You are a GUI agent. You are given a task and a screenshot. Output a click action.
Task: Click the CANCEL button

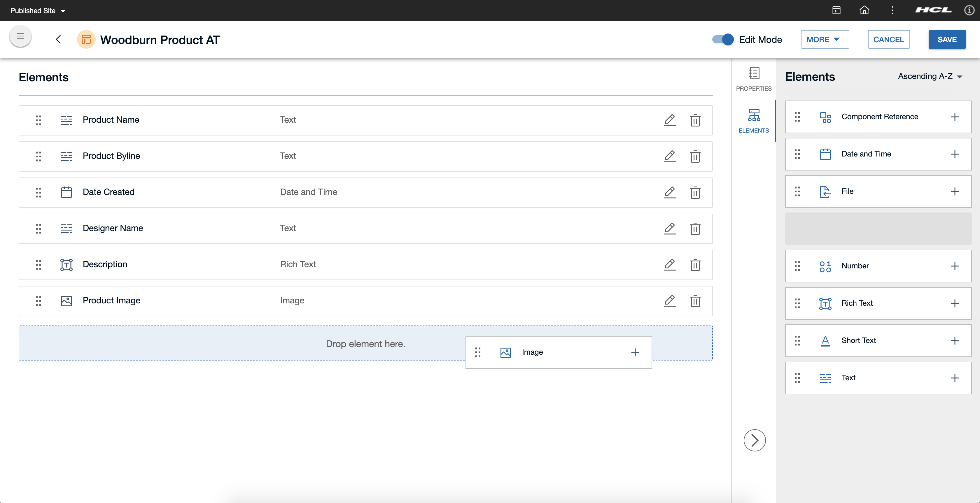[x=889, y=40]
